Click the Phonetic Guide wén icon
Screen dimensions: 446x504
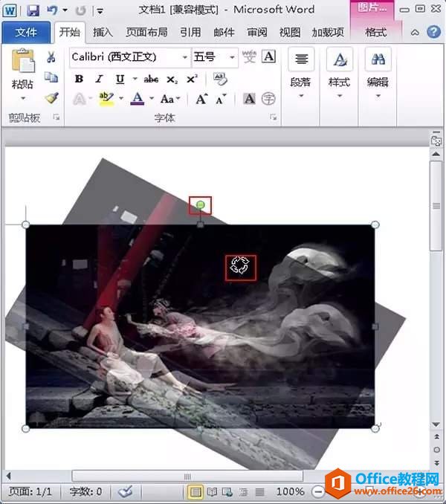(249, 57)
